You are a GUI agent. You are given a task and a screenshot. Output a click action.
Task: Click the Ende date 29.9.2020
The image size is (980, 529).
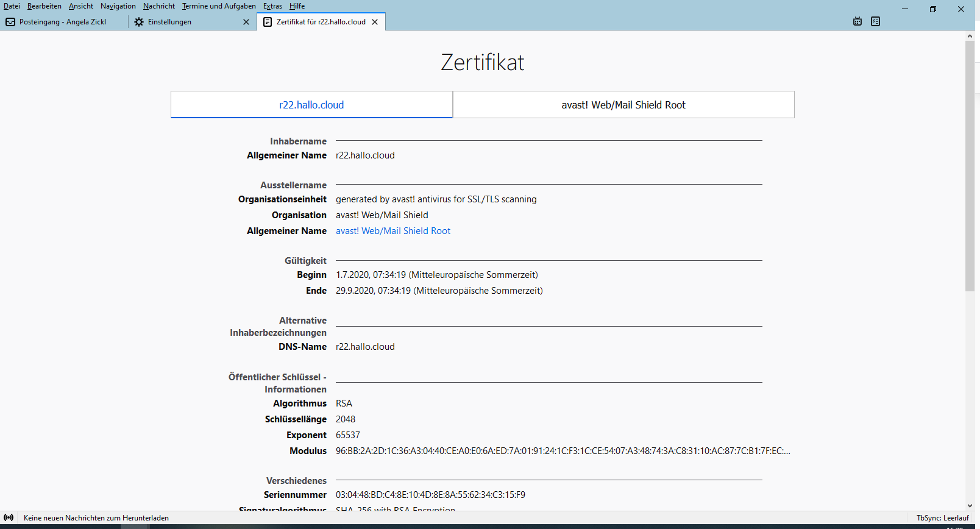[x=439, y=291]
